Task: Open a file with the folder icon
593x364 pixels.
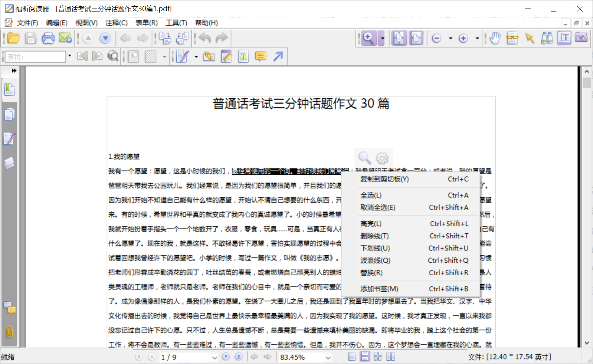Action: tap(14, 38)
